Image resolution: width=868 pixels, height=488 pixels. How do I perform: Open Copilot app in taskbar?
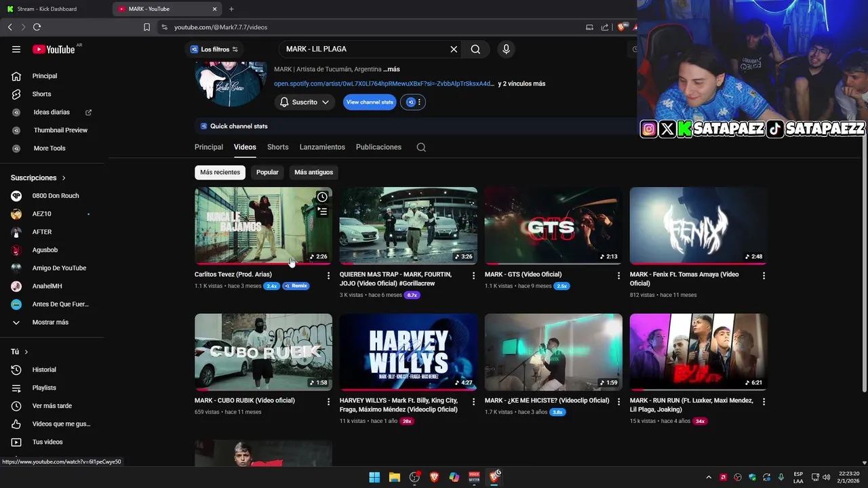click(x=454, y=477)
